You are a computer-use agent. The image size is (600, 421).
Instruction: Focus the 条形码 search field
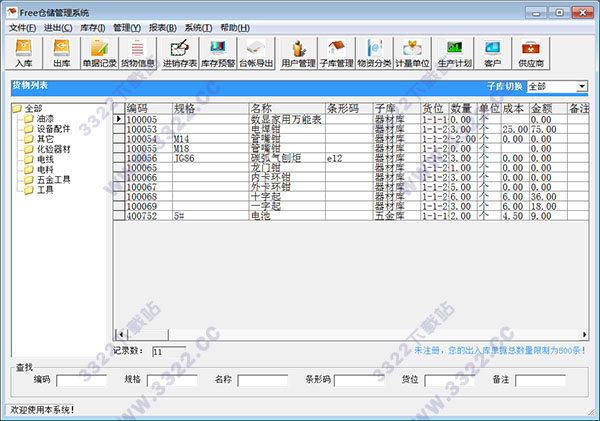[x=360, y=380]
